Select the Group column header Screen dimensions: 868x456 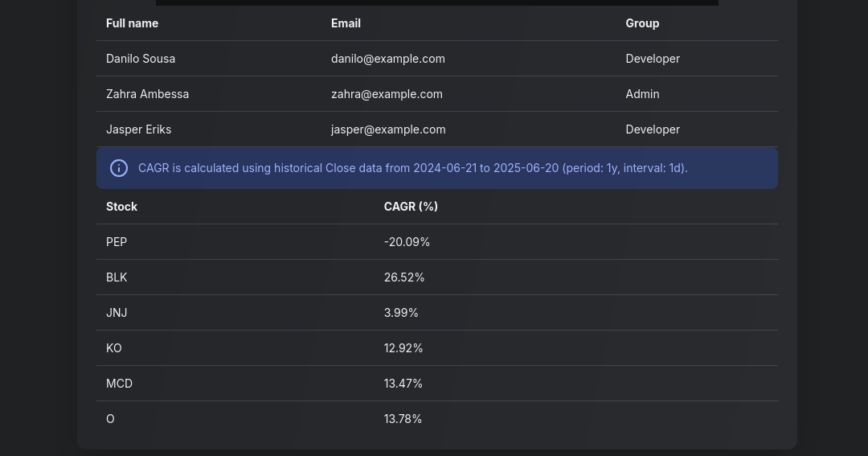642,23
